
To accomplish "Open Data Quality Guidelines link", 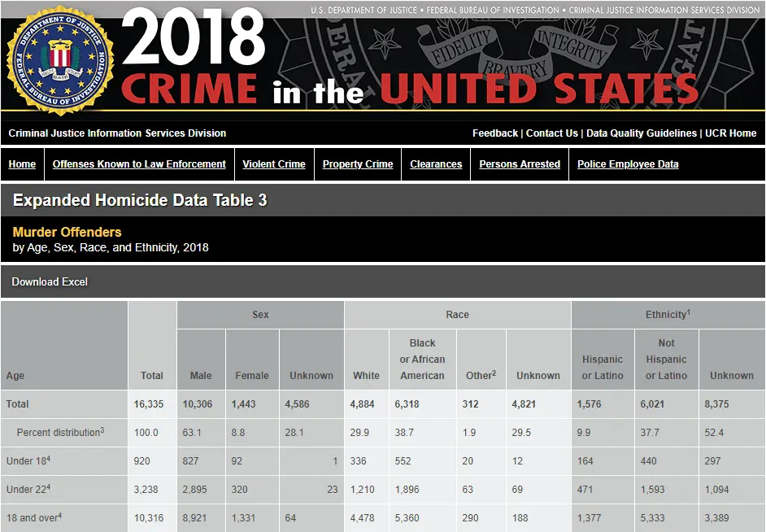I will [642, 133].
